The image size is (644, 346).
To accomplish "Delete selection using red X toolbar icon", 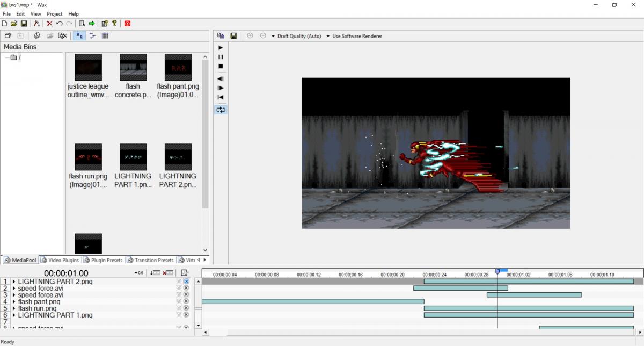I will point(49,24).
